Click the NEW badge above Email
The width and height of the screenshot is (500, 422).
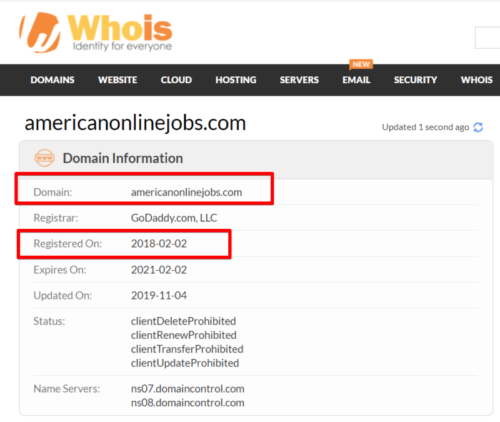click(x=361, y=64)
